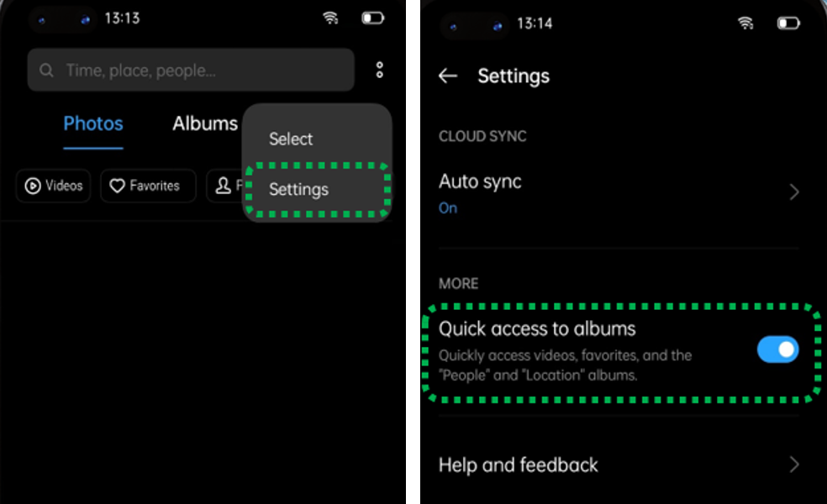Screen dimensions: 827x504
Task: Tap the person icon chip
Action: point(224,186)
